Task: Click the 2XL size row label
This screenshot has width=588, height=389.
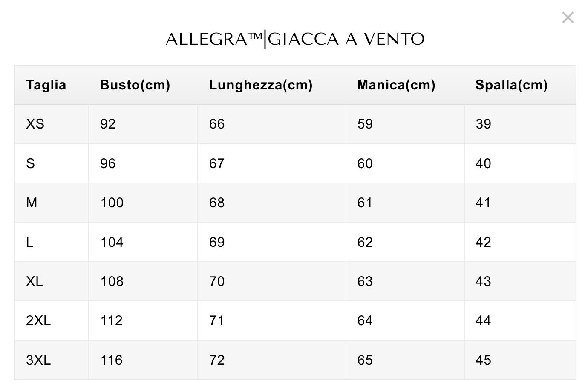Action: point(38,320)
